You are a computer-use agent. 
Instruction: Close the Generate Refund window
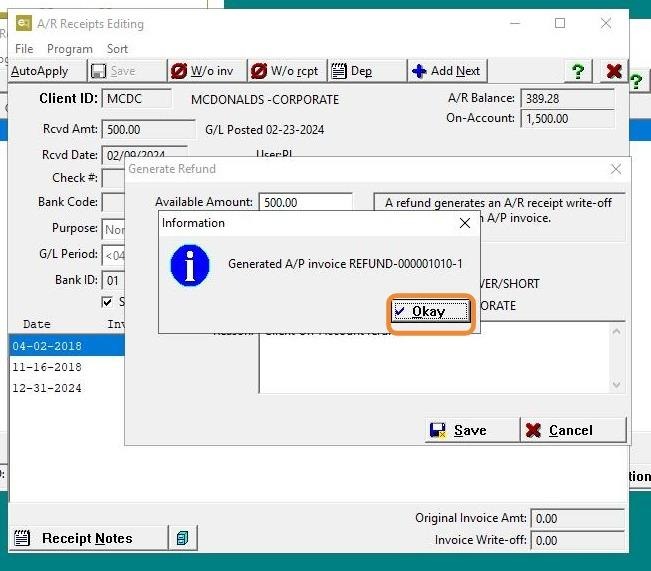(616, 169)
